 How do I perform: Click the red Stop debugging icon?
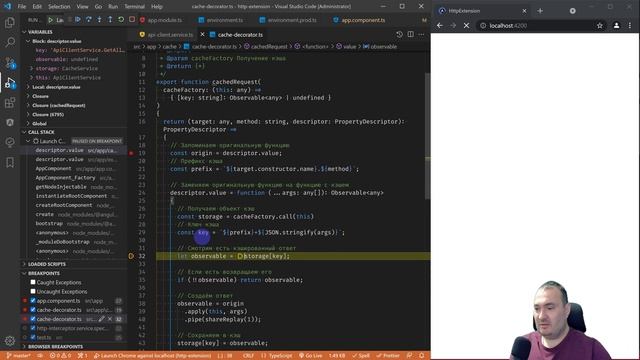132,20
